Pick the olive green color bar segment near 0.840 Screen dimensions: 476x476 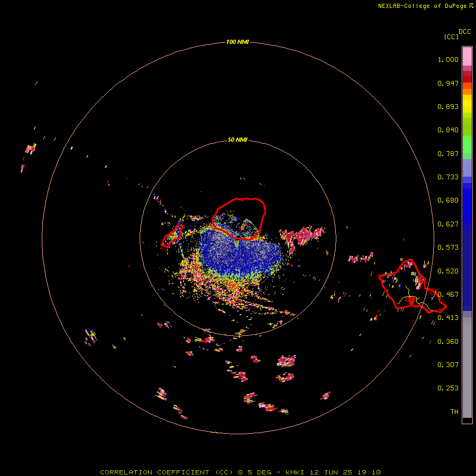(467, 127)
